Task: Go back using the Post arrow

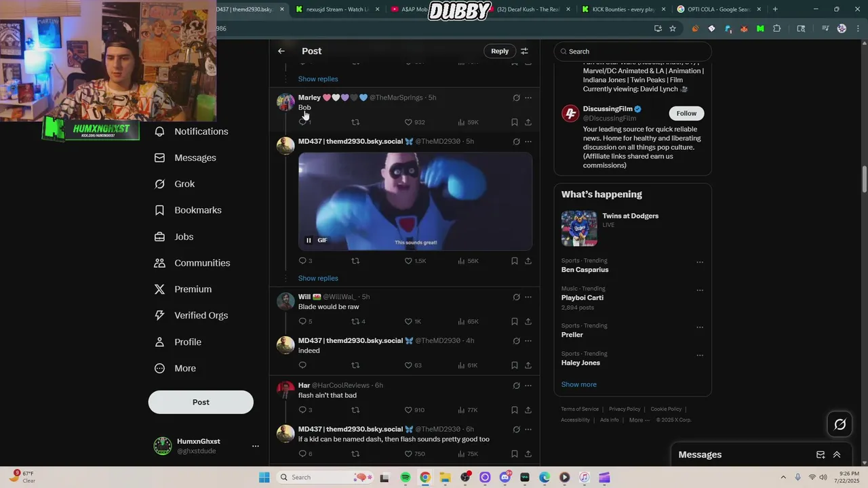Action: [281, 51]
